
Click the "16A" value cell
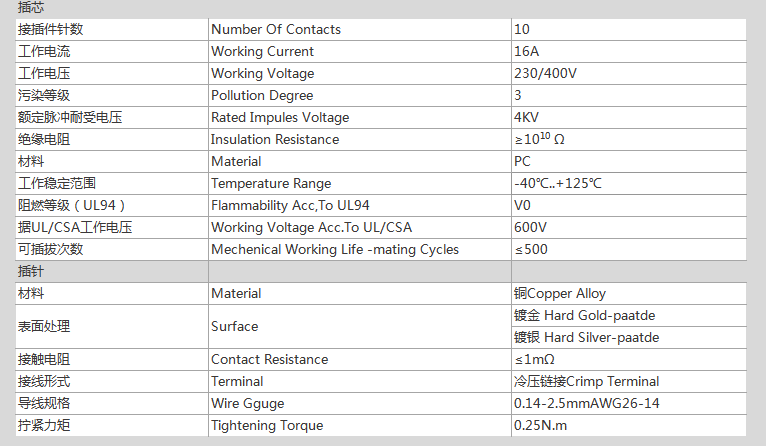pyautogui.click(x=526, y=51)
